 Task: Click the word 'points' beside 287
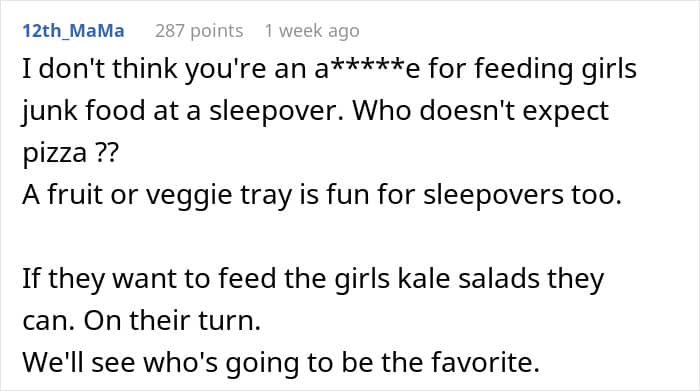tap(216, 31)
